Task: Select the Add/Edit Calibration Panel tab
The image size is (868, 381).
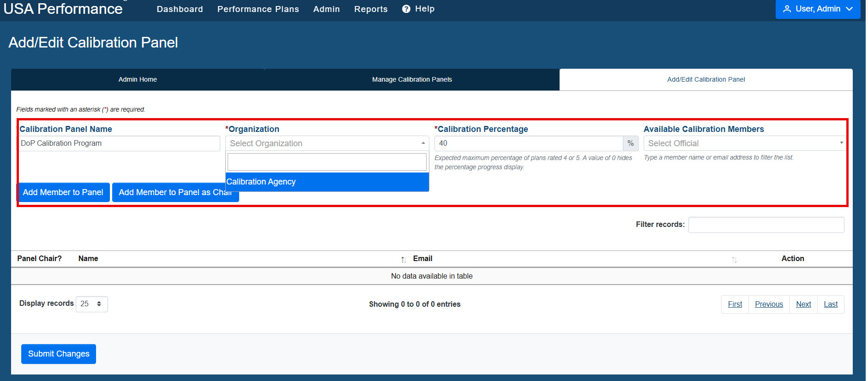Action: point(706,79)
